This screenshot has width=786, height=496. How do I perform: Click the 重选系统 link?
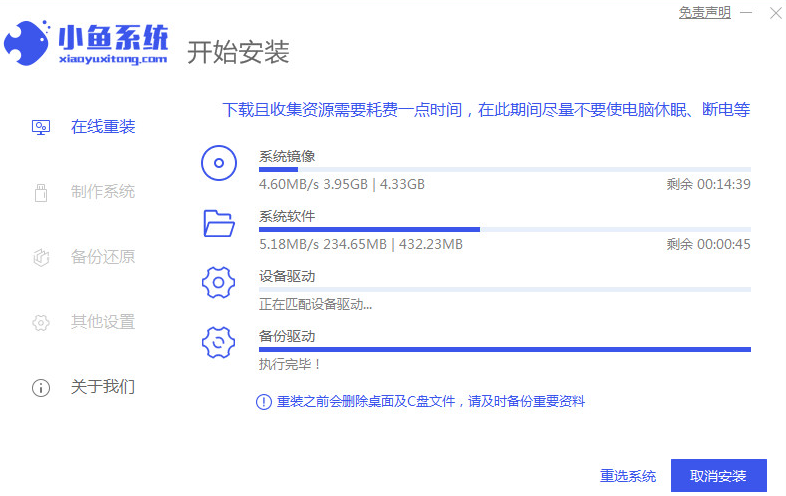click(x=628, y=476)
